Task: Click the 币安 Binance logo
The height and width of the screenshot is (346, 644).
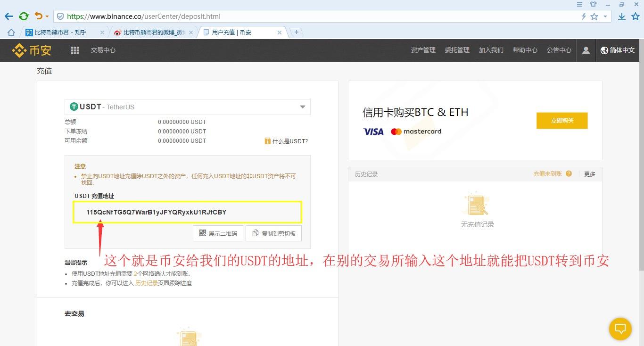Action: pos(32,50)
